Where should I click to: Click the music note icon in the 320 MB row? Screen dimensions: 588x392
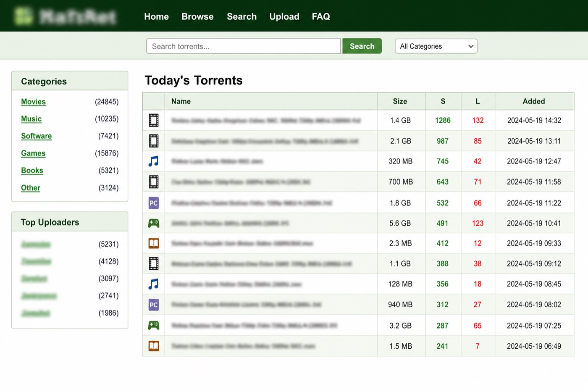[x=154, y=161]
